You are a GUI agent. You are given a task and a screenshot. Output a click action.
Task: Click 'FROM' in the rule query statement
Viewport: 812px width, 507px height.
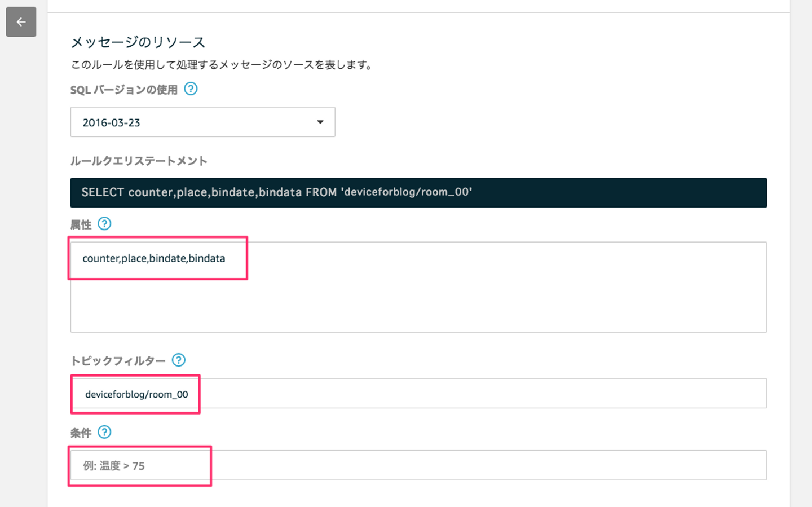pyautogui.click(x=321, y=193)
